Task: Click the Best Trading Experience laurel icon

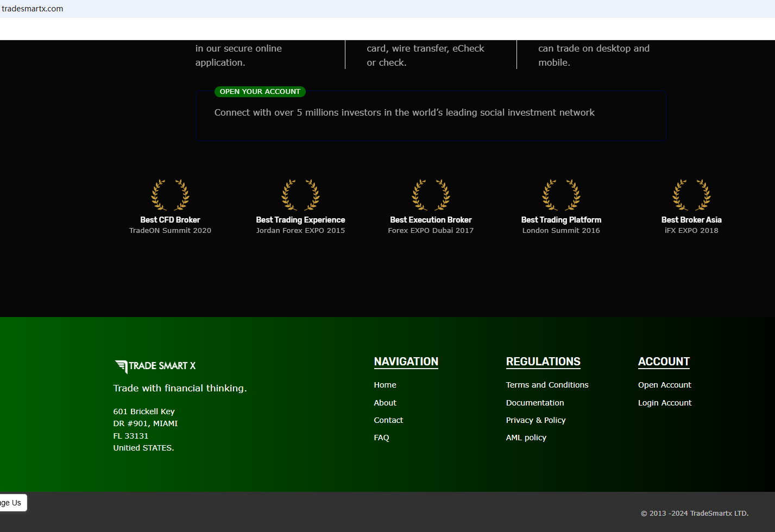Action: point(300,195)
